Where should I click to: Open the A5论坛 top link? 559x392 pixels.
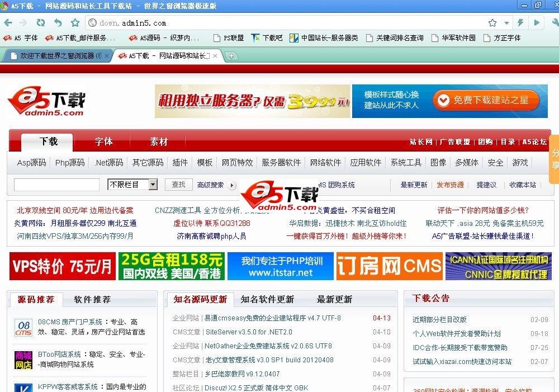click(534, 142)
